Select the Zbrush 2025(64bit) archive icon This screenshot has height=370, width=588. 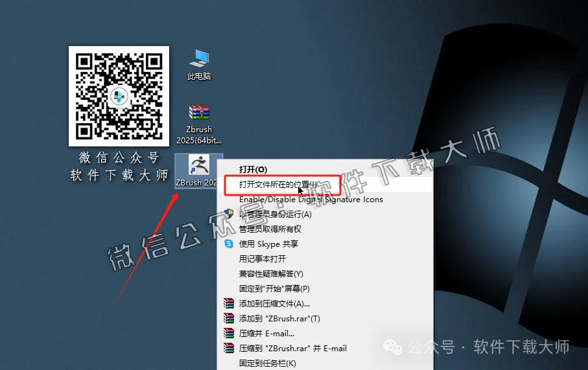point(199,124)
